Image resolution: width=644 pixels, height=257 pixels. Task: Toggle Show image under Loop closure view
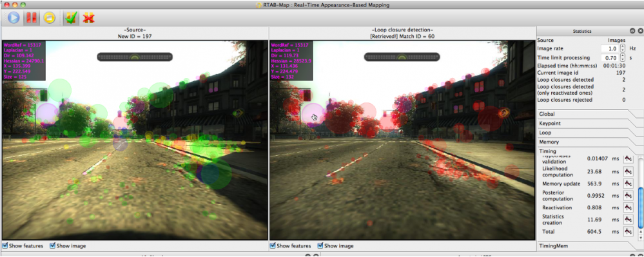coord(336,246)
